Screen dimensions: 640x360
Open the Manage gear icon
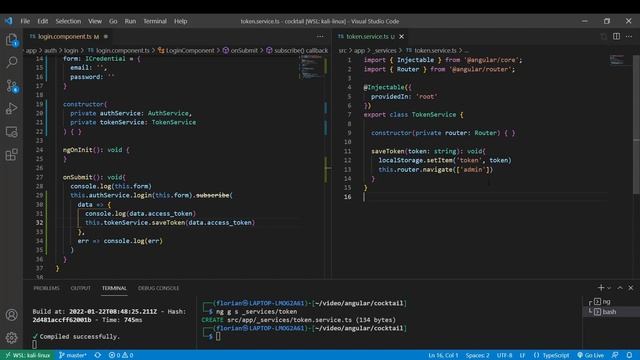tap(11, 338)
